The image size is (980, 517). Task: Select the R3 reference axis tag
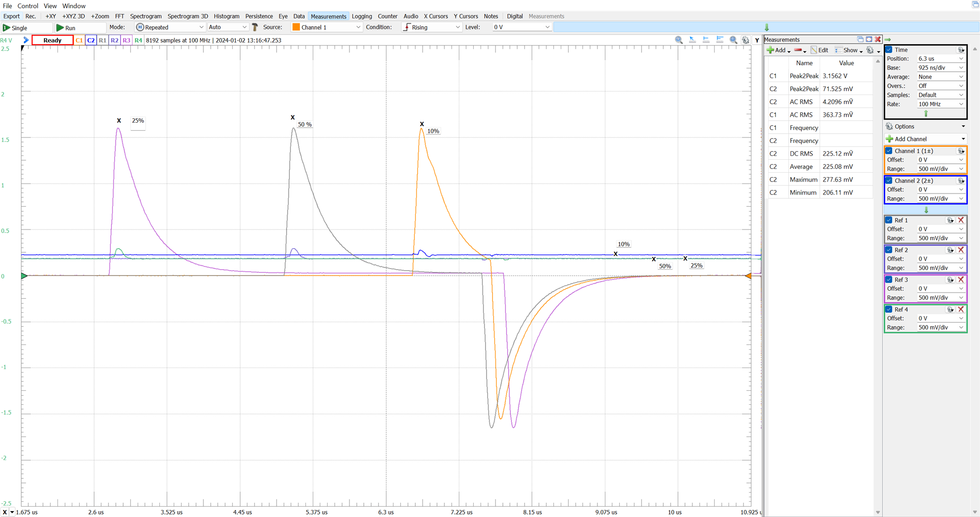(x=126, y=40)
